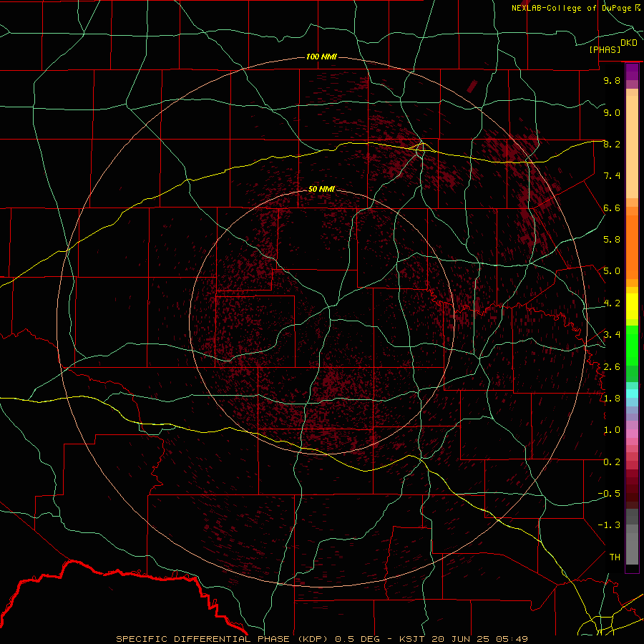Click the KSJT station identifier in the caption
Screen dimensions: 644x644
click(411, 639)
